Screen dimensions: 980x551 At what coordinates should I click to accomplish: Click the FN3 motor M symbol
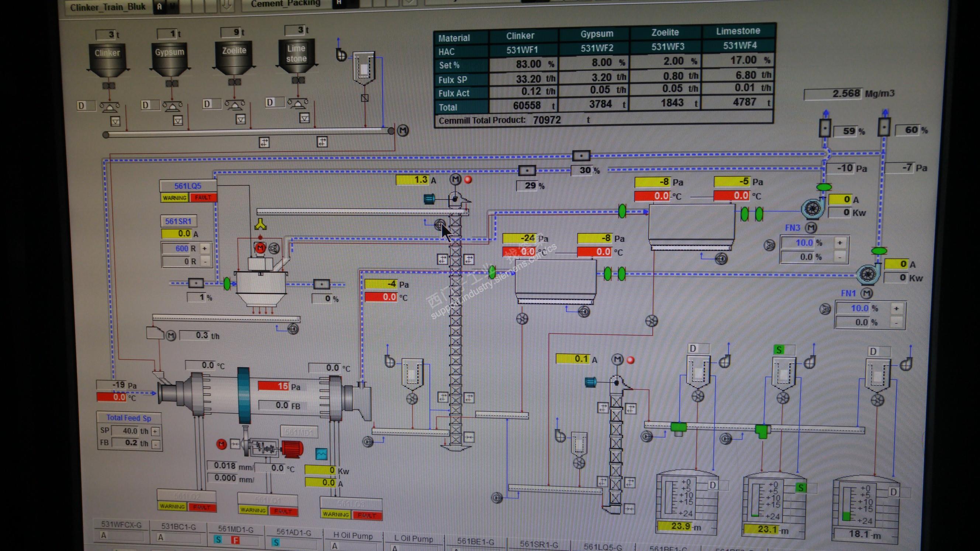(x=811, y=228)
